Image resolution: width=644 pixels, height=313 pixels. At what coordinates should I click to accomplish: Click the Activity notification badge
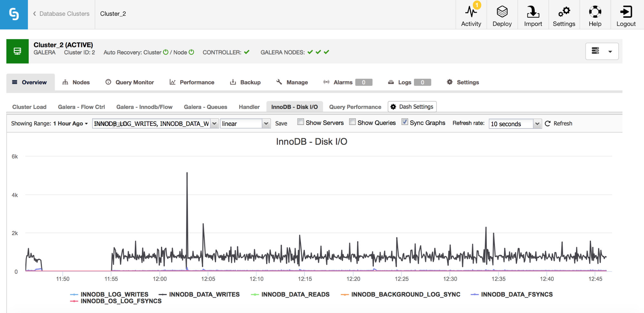click(x=477, y=5)
